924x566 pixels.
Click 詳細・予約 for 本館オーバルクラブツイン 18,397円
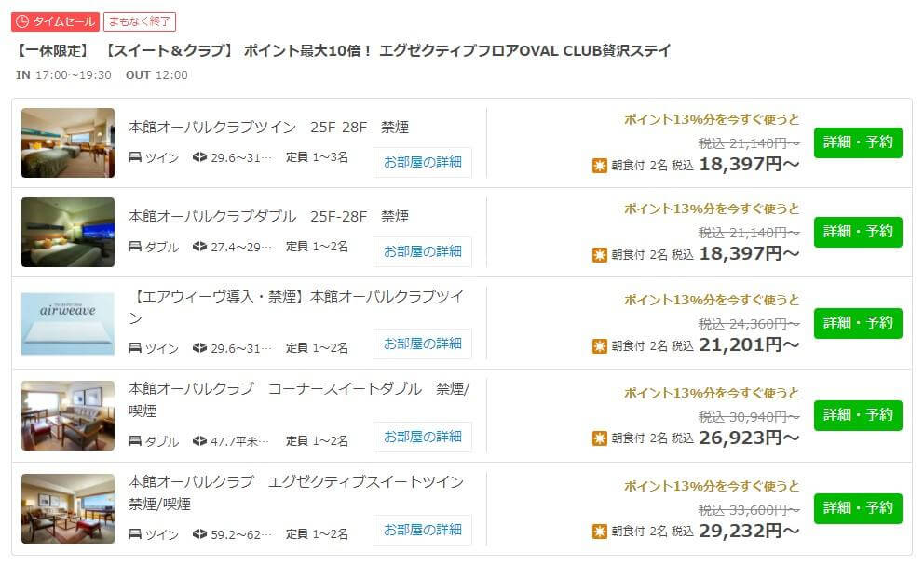858,142
